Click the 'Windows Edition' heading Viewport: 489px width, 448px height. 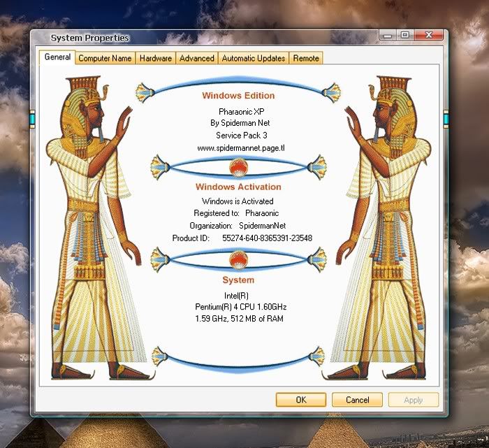[238, 96]
